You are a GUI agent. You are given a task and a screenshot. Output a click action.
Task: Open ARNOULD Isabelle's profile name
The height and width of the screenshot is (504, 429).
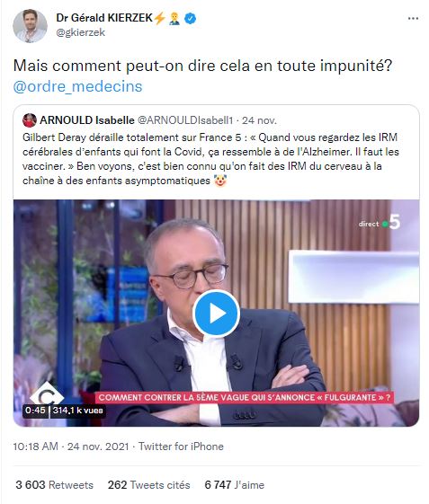tap(87, 120)
